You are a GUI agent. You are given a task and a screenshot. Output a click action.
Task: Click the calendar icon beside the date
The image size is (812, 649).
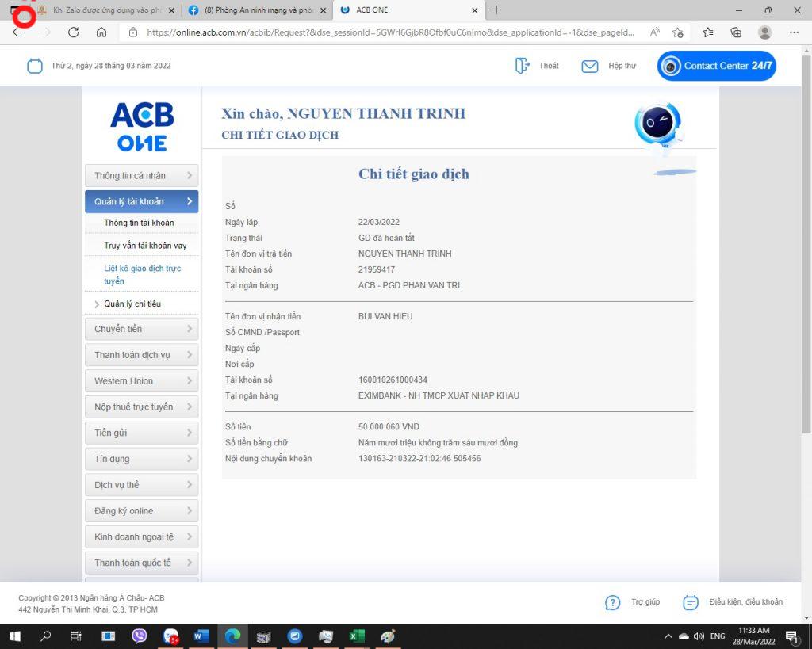(35, 66)
